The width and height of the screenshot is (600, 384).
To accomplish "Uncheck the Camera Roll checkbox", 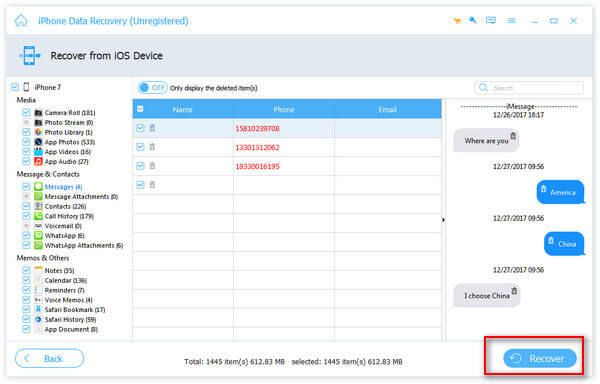I will [x=26, y=112].
